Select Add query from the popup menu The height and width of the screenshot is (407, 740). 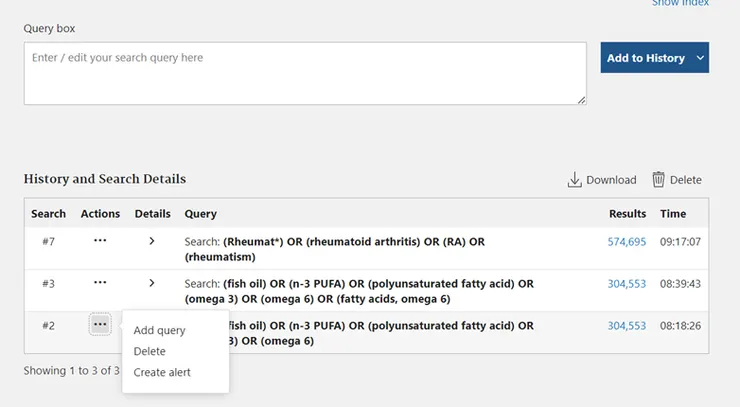[160, 330]
